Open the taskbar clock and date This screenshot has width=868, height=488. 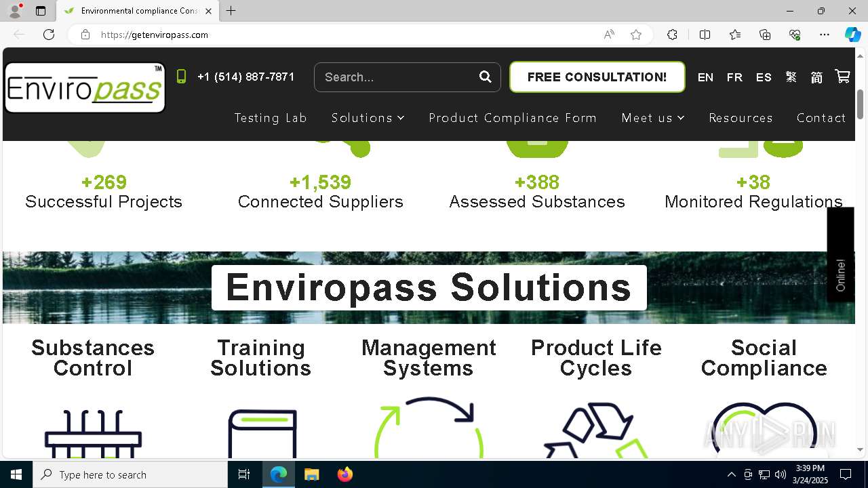(x=810, y=474)
